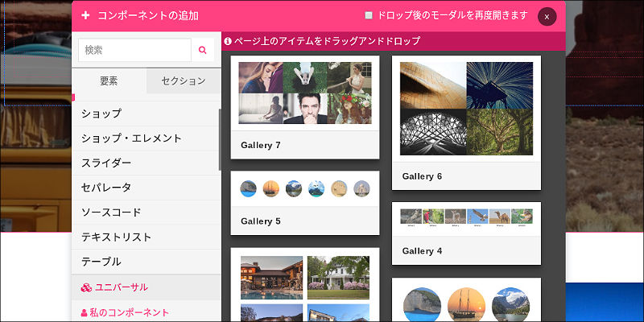Open 私のコンポーネント group
644x322 pixels.
[x=147, y=313]
